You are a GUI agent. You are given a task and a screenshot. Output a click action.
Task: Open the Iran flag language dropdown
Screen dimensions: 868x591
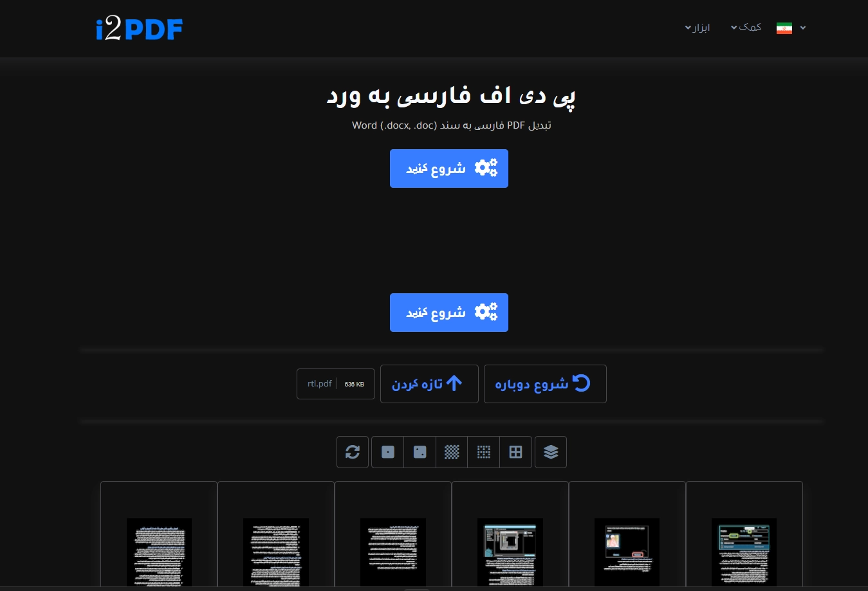tap(791, 28)
